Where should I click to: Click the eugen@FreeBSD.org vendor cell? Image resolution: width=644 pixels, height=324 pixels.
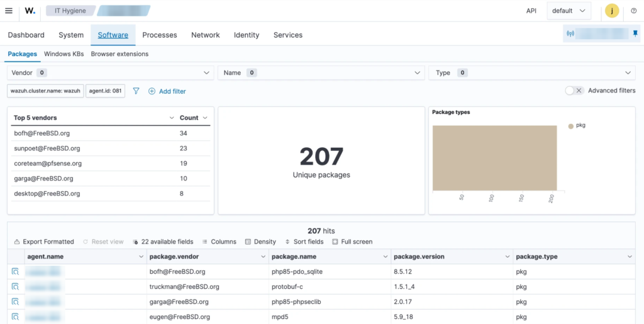point(208,316)
